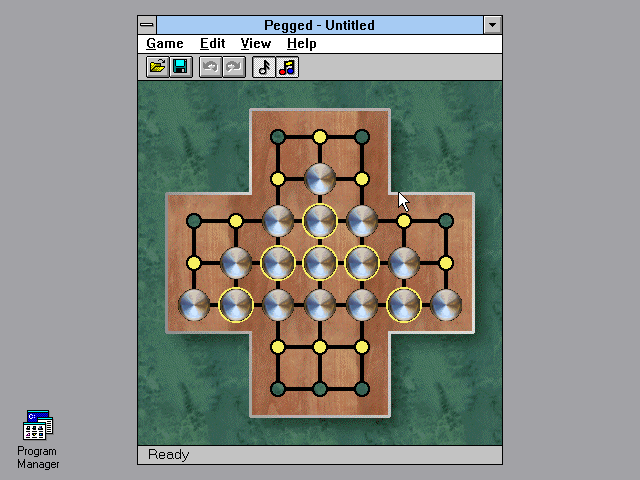The width and height of the screenshot is (640, 480).
Task: Select the peg at the board's center
Action: 320,263
